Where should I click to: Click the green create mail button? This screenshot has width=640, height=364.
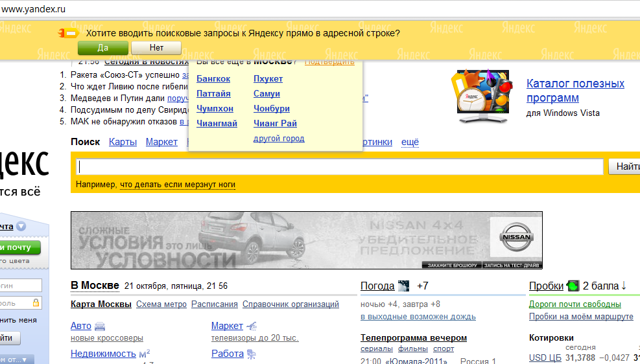20,247
